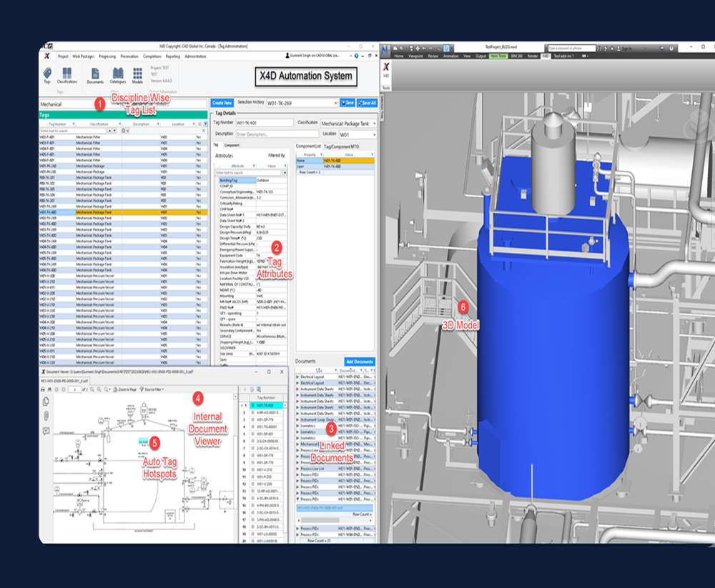Image resolution: width=715 pixels, height=588 pixels.
Task: Open the Catalogues ribbon icon
Action: tap(118, 75)
